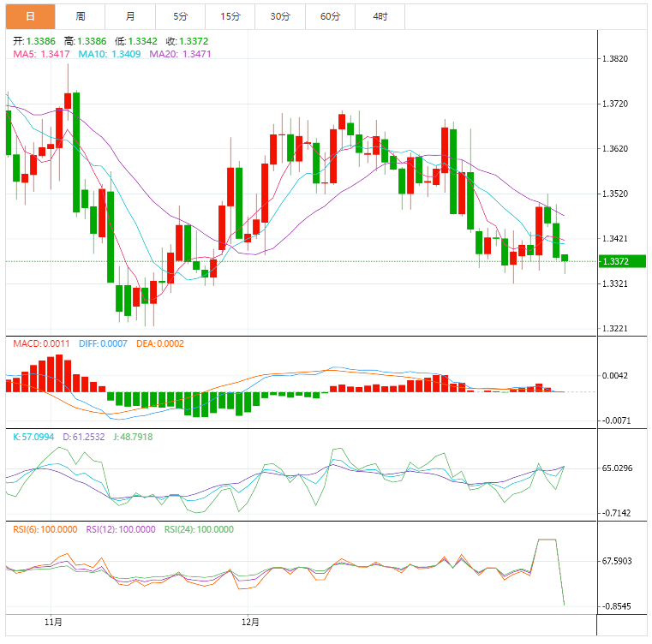Click the MA10: 1.3409 indicator label

[110, 54]
